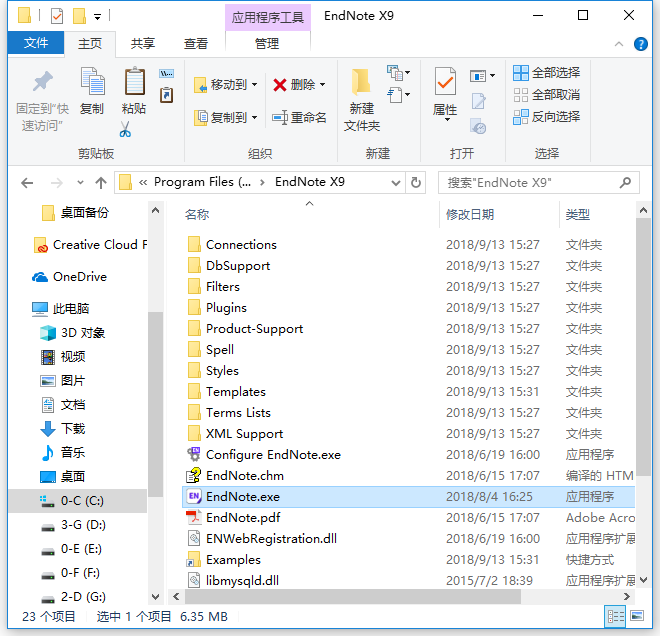660x636 pixels.
Task: Open Creative Cloud Files in navigation pane
Action: pos(90,245)
